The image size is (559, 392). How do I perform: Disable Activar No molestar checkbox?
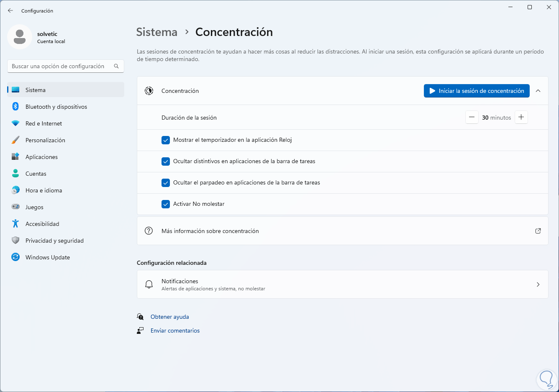[166, 204]
